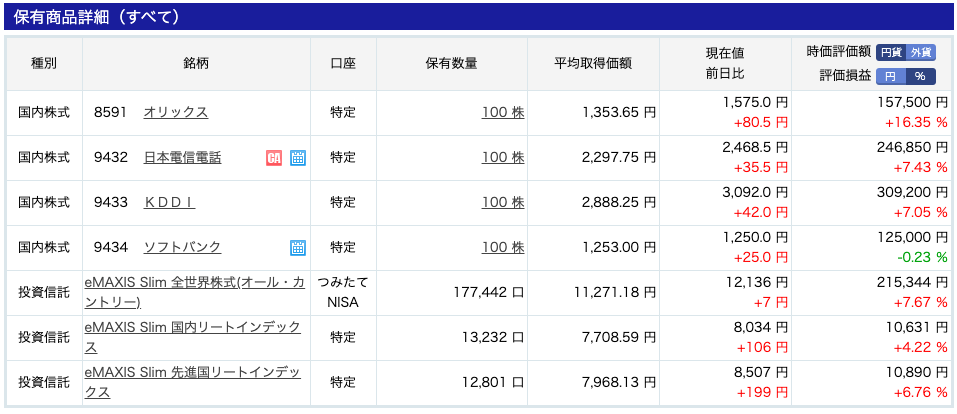Open the ソフトバンク stock link
This screenshot has width=957, height=414.
[182, 247]
